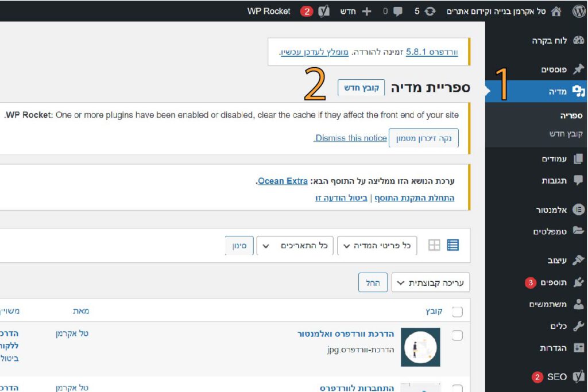Click the החל apply button
Screen dimensions: 588x392
[373, 282]
